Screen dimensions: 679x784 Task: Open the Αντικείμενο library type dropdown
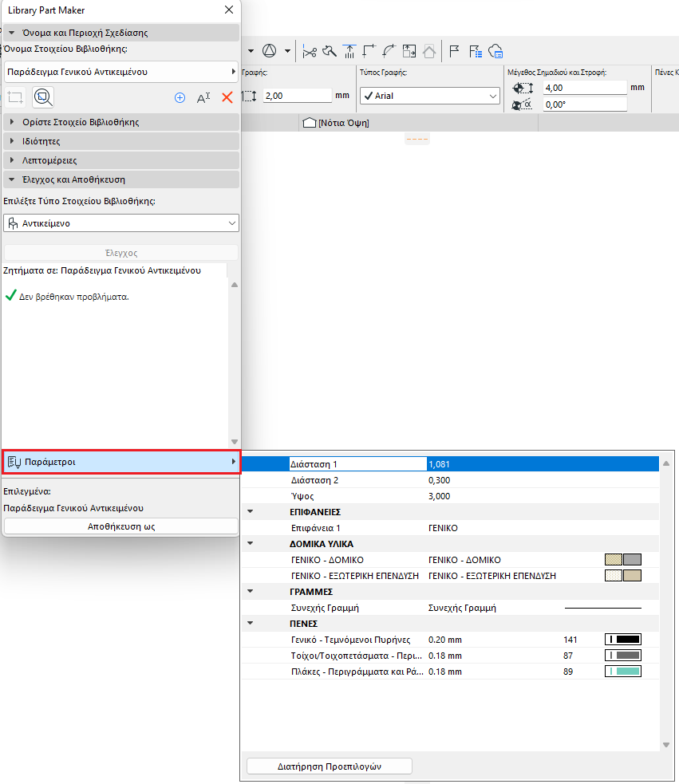(x=120, y=223)
